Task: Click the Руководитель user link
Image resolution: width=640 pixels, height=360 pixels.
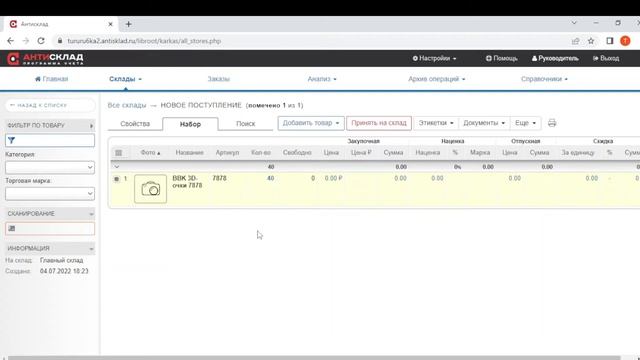Action: pos(555,58)
